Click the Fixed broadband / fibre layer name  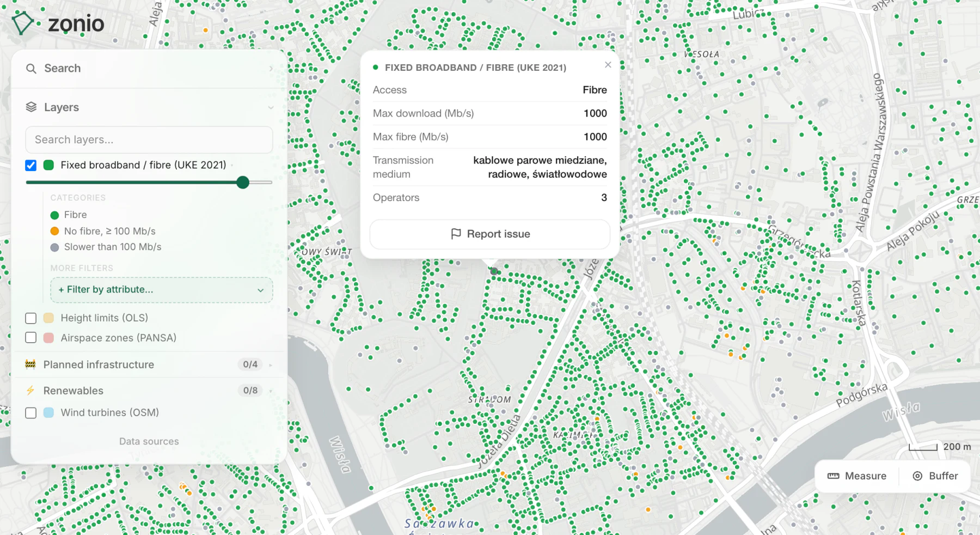pyautogui.click(x=143, y=165)
